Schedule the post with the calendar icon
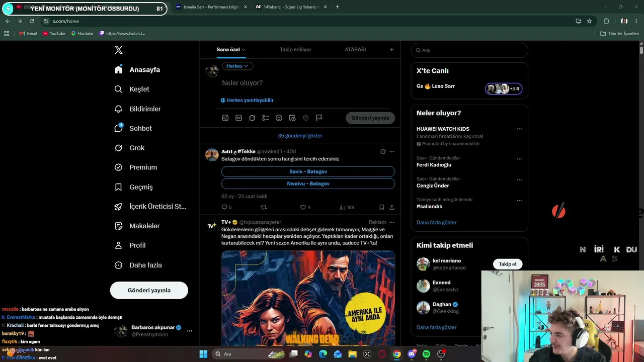The height and width of the screenshot is (362, 644). click(292, 118)
